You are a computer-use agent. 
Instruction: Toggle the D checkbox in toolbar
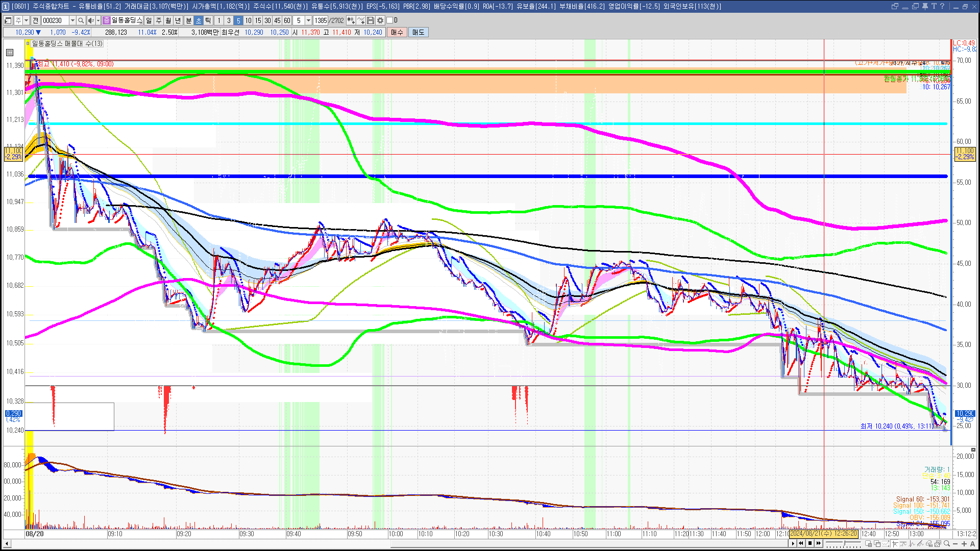pos(390,20)
